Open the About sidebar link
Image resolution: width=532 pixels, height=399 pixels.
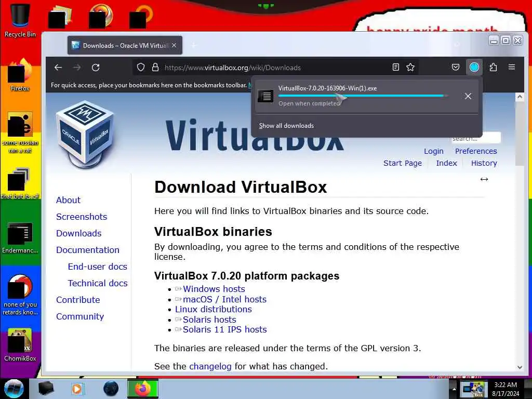[68, 200]
